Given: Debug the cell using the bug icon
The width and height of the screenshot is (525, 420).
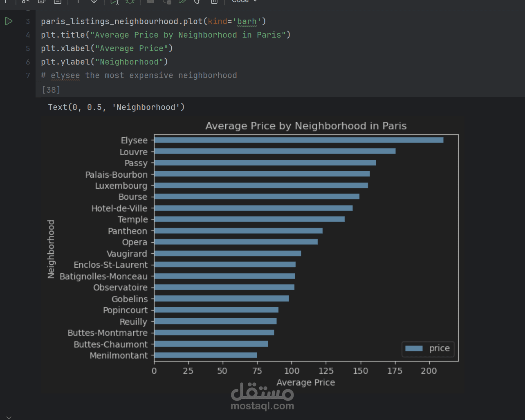Looking at the screenshot, I should tap(130, 2).
